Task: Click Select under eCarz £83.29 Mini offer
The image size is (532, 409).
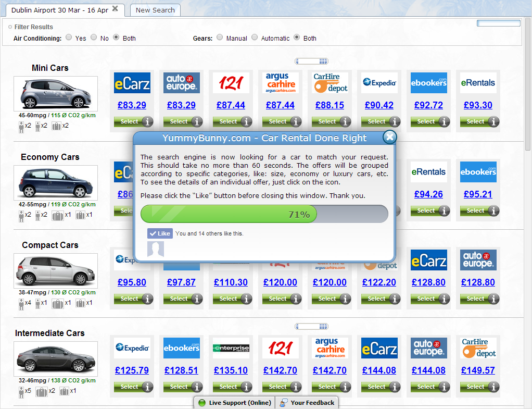Action: pyautogui.click(x=128, y=121)
